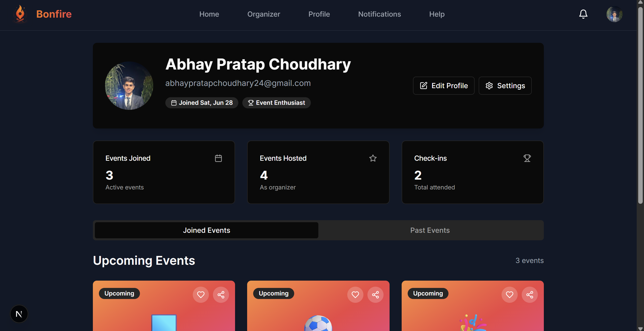Open the notification bell icon
The height and width of the screenshot is (331, 644).
pyautogui.click(x=583, y=14)
